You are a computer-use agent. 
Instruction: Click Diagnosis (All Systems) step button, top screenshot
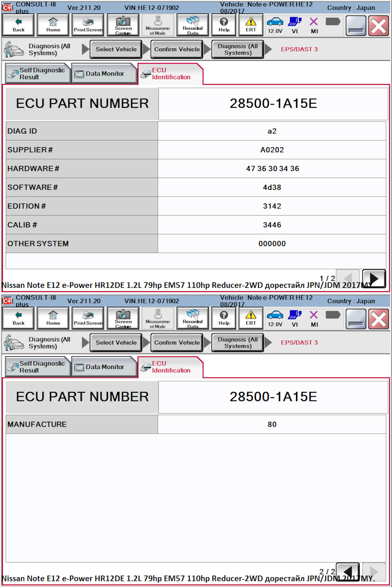pyautogui.click(x=238, y=49)
